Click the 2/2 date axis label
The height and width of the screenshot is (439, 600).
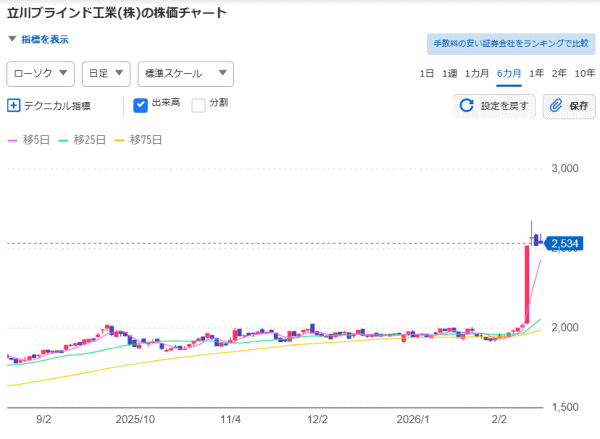click(x=499, y=419)
